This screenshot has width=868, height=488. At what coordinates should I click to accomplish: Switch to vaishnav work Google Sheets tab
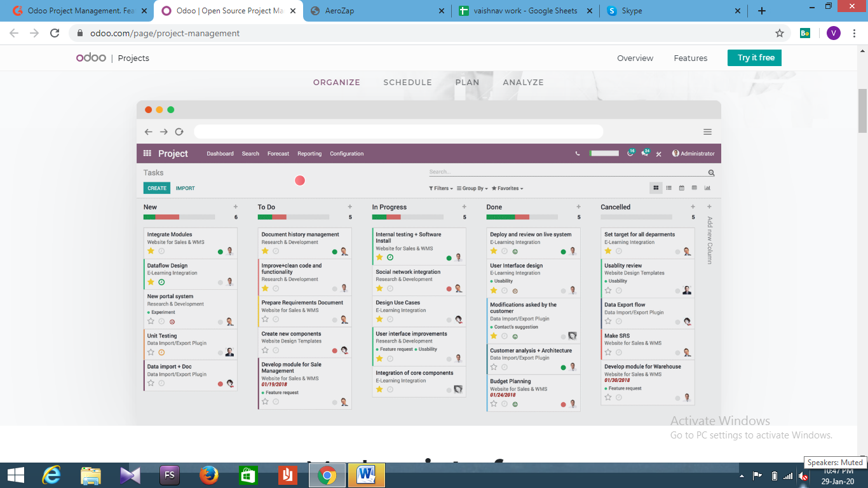pyautogui.click(x=525, y=11)
